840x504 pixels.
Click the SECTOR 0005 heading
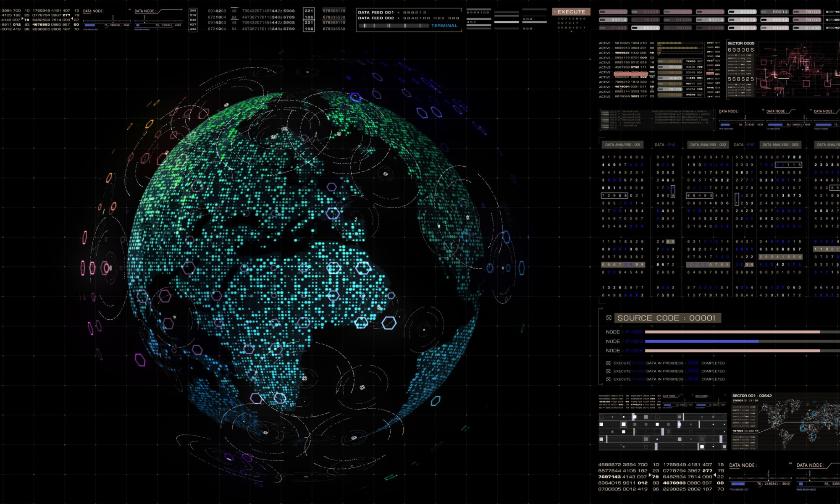tap(740, 43)
